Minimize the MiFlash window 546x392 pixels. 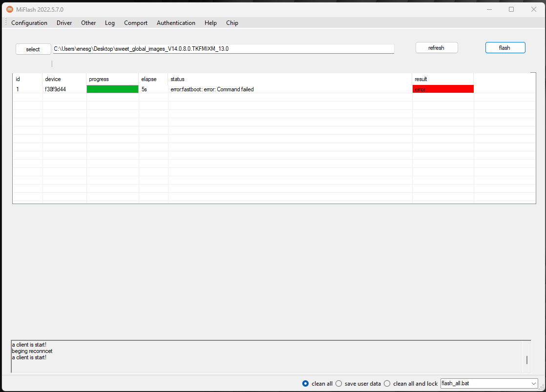[x=489, y=9]
